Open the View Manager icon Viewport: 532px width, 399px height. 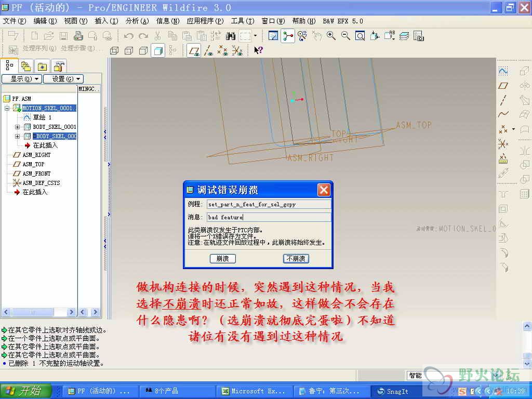[419, 36]
